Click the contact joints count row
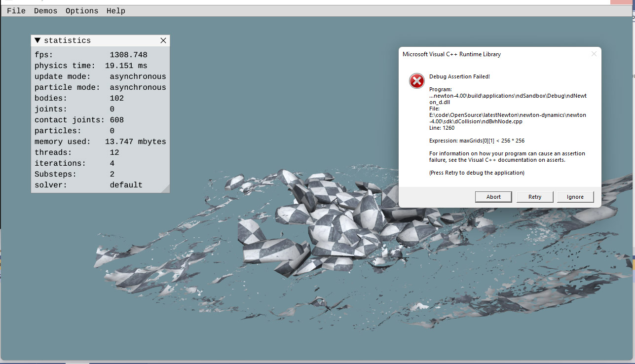The height and width of the screenshot is (364, 635). 79,120
